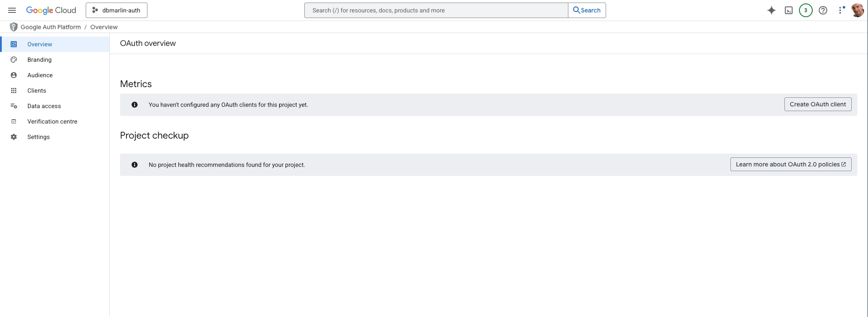Open Settings in the left sidebar
The width and height of the screenshot is (868, 317).
tap(39, 137)
